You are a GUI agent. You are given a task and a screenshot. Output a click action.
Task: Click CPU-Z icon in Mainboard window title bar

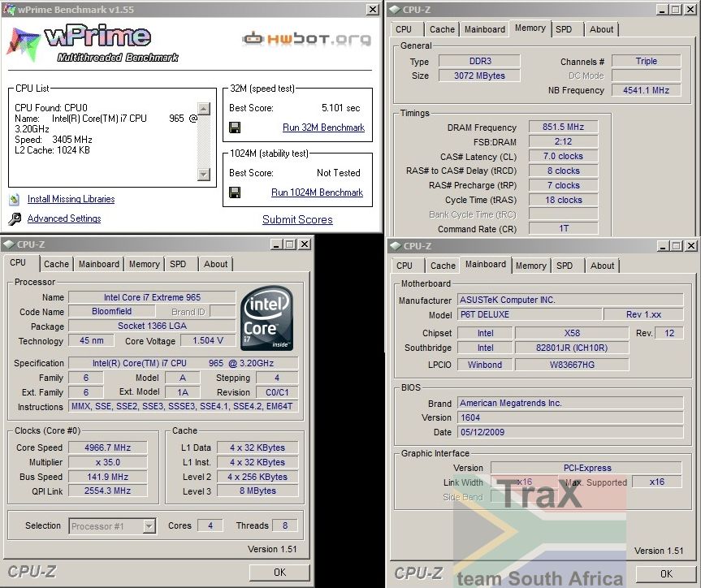point(396,246)
